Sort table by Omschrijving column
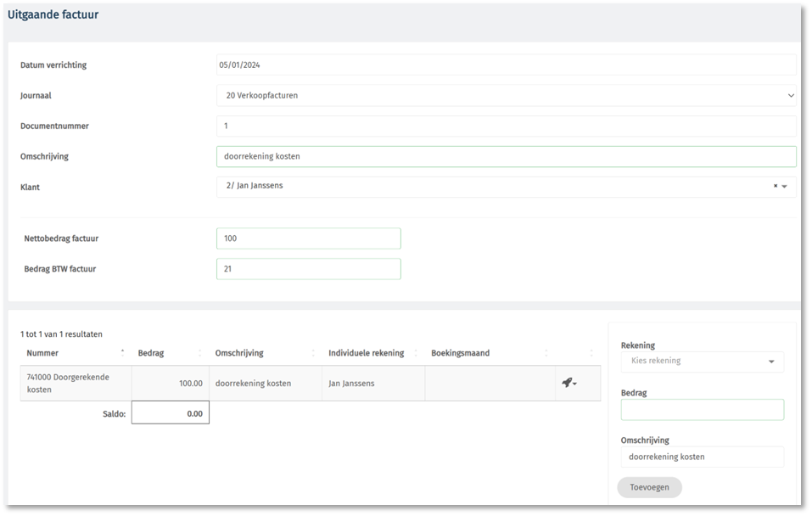 pyautogui.click(x=265, y=353)
